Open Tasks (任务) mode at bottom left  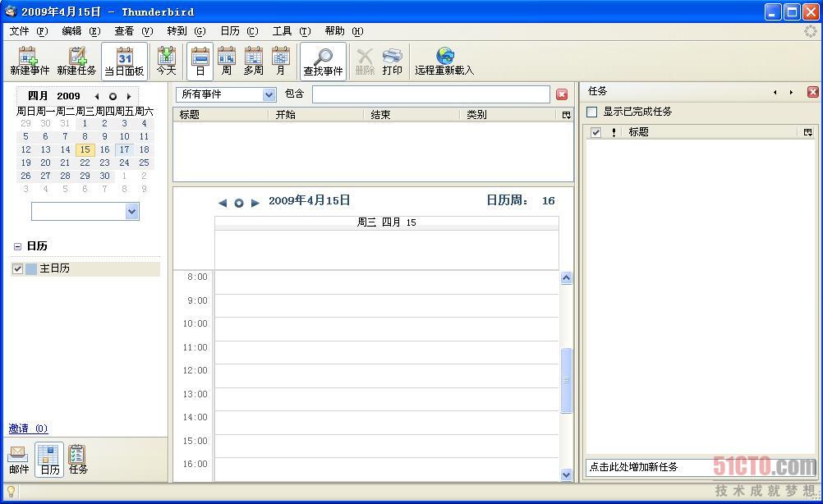pos(78,460)
